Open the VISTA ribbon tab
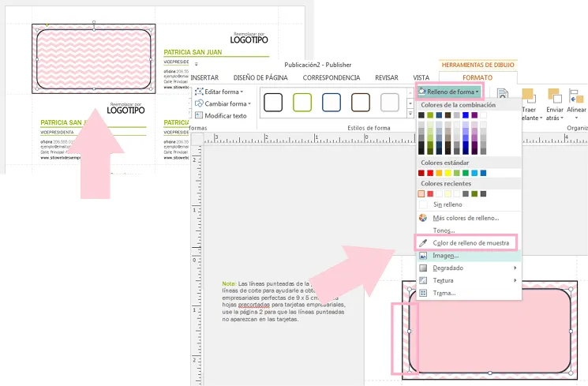Viewport: 588px width, 386px height. pyautogui.click(x=421, y=77)
